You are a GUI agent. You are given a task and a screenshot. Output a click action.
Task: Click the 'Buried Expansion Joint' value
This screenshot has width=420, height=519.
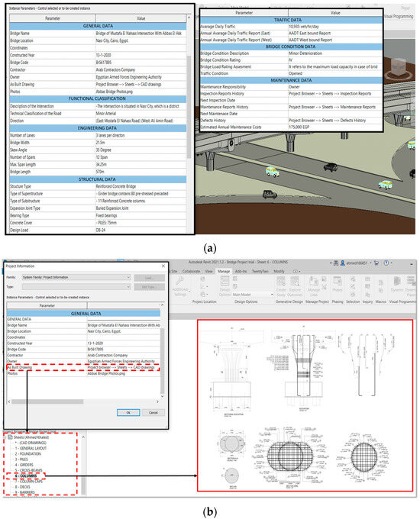[x=112, y=208]
